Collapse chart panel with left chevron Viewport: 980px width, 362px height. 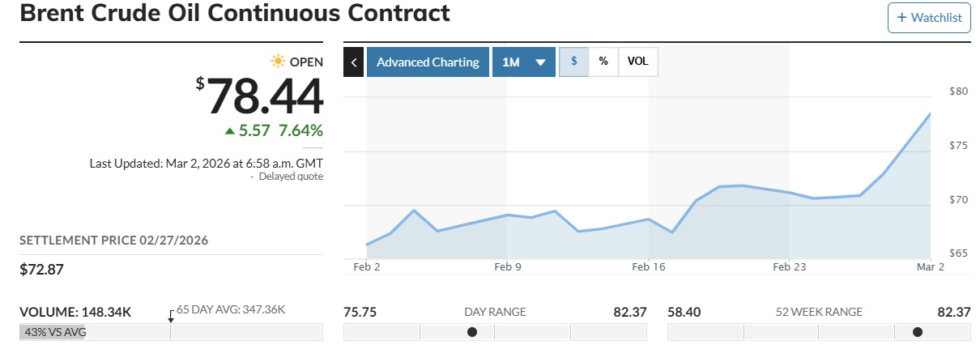[x=353, y=62]
